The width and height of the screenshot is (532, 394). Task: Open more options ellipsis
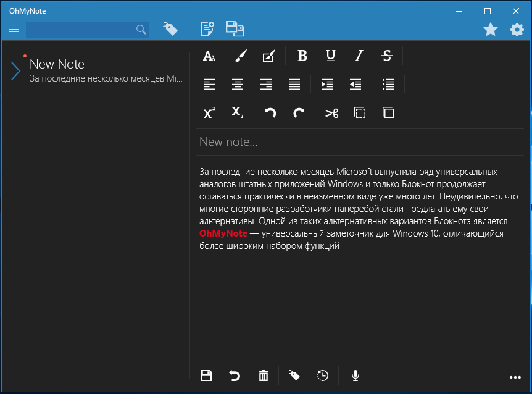pos(515,377)
